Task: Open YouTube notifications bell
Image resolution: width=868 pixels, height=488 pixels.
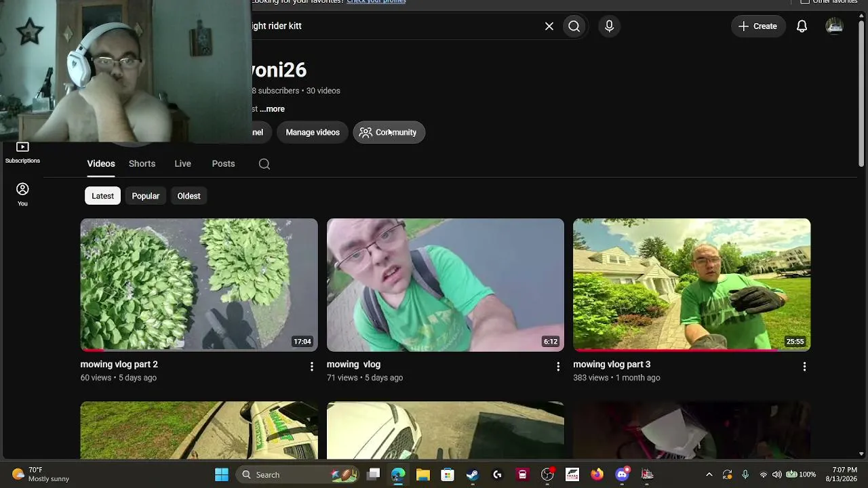Action: point(802,26)
